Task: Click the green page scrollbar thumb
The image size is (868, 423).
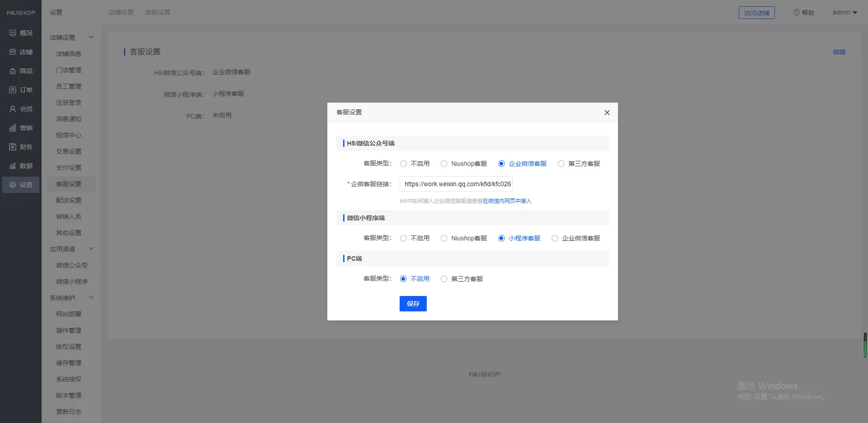Action: (x=865, y=345)
